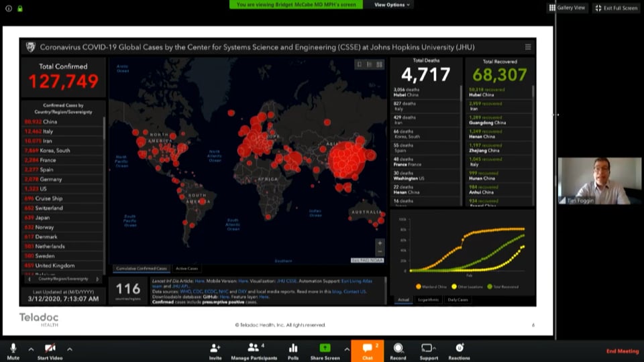The height and width of the screenshot is (362, 644).
Task: Start Video in the Zoom toolbar
Action: point(50,351)
